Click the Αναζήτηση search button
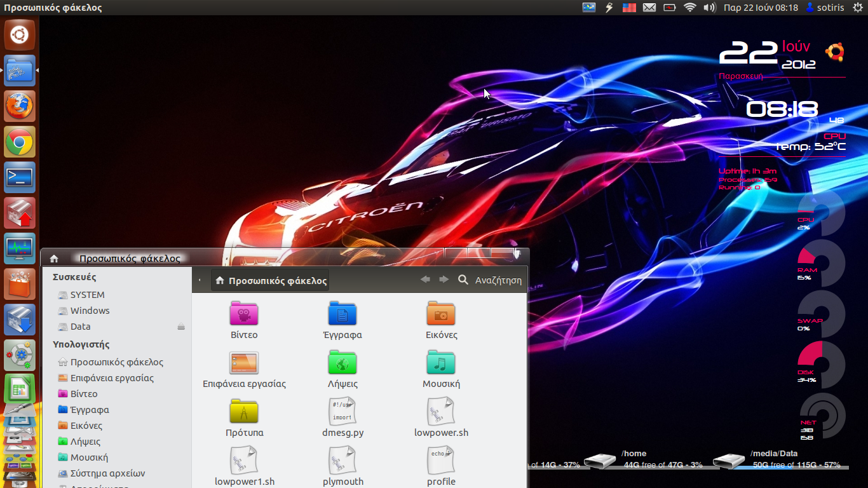The width and height of the screenshot is (868, 488). tap(490, 280)
